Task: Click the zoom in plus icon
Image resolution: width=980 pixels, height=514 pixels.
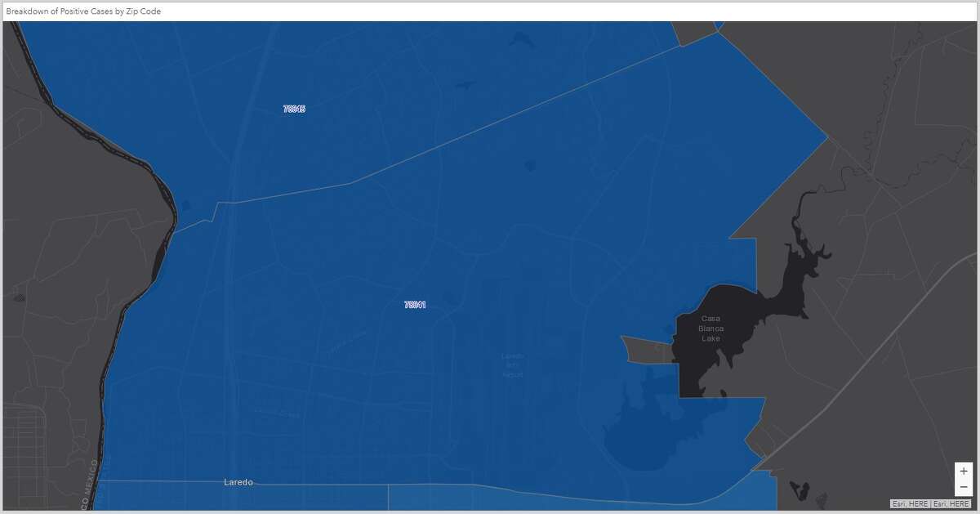Action: [962, 470]
